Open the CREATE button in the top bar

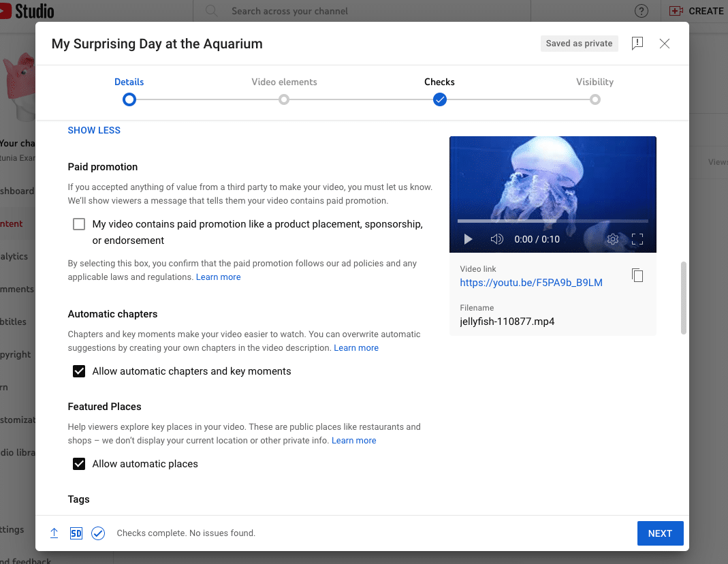(696, 10)
